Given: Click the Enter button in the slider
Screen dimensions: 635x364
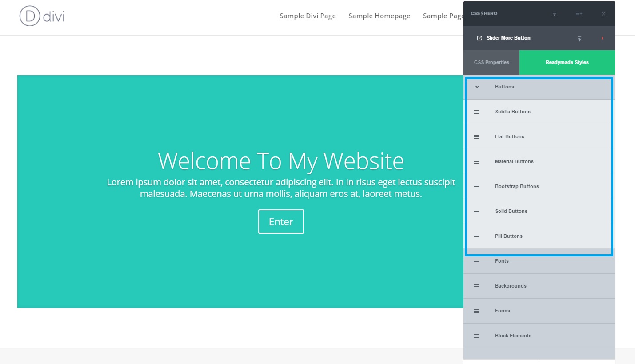Looking at the screenshot, I should tap(281, 221).
